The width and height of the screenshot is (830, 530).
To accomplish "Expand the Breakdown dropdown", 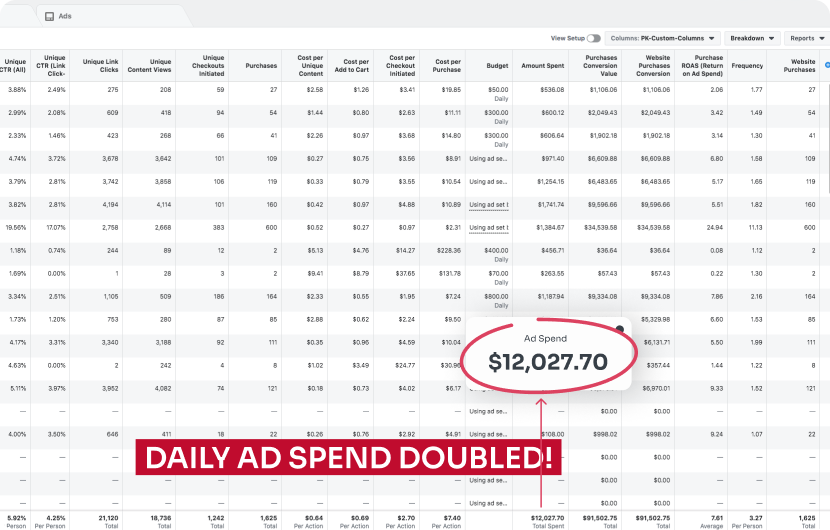I will [x=752, y=38].
